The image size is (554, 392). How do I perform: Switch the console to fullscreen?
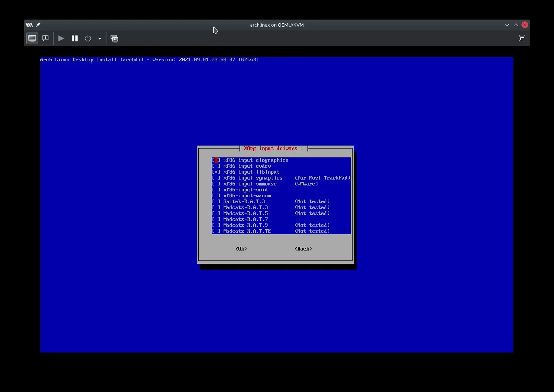522,38
